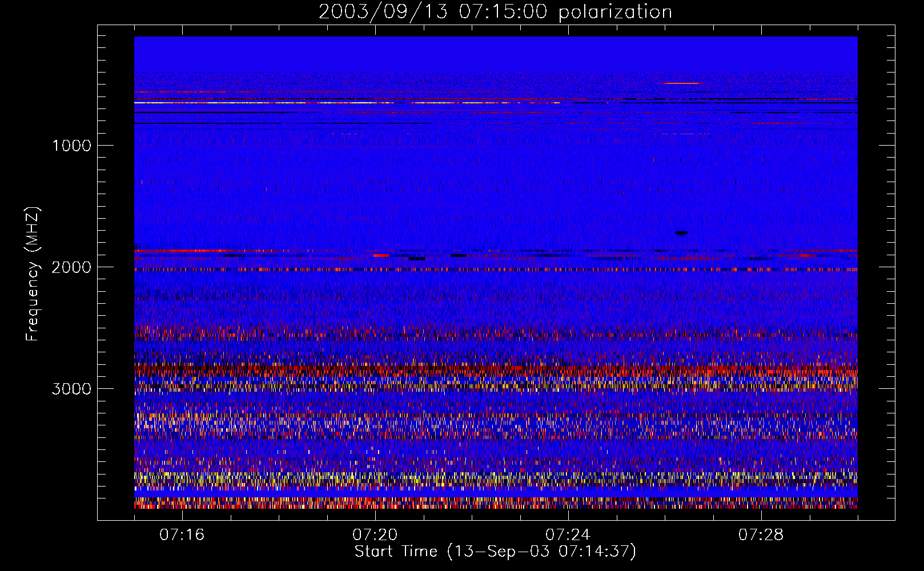
Task: Click the '07:24' time tick label
Action: pos(568,535)
